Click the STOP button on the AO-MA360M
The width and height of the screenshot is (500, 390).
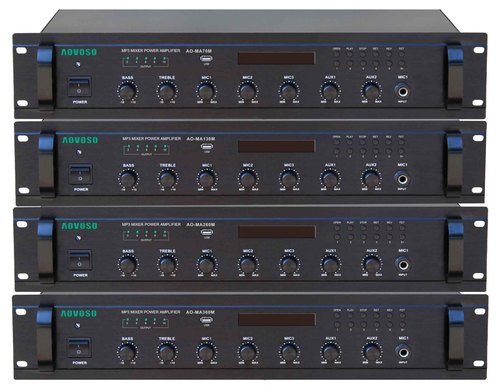click(363, 315)
